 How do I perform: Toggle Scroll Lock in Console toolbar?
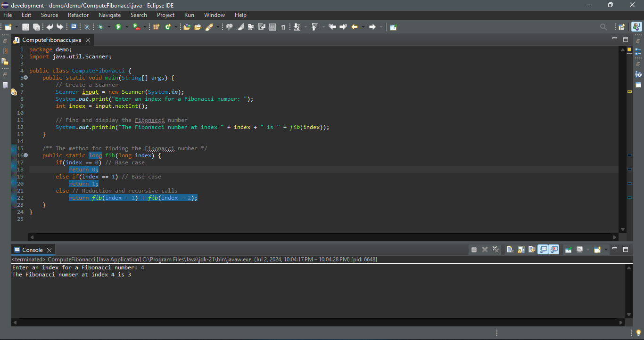[x=521, y=250]
